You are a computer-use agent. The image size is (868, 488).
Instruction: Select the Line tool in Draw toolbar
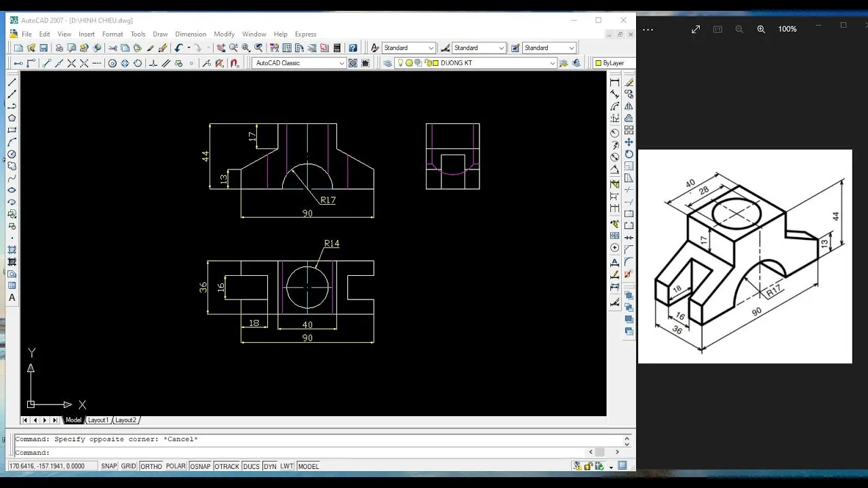click(12, 82)
